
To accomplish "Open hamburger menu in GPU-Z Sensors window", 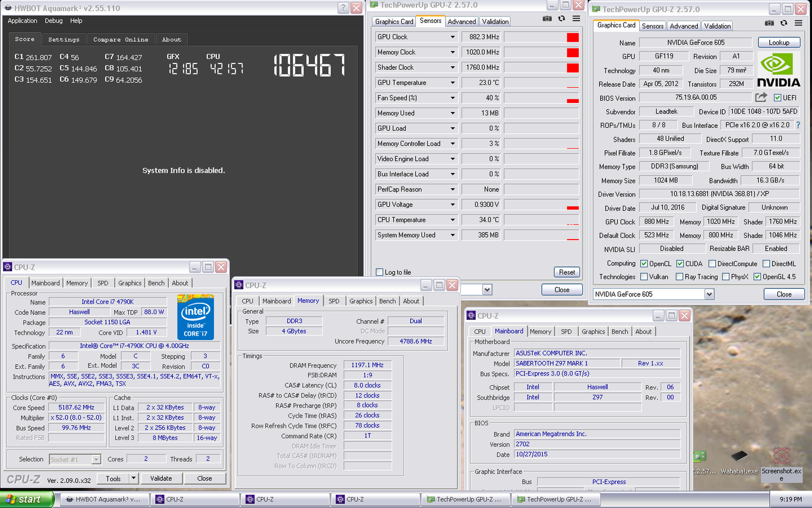I will pyautogui.click(x=576, y=18).
